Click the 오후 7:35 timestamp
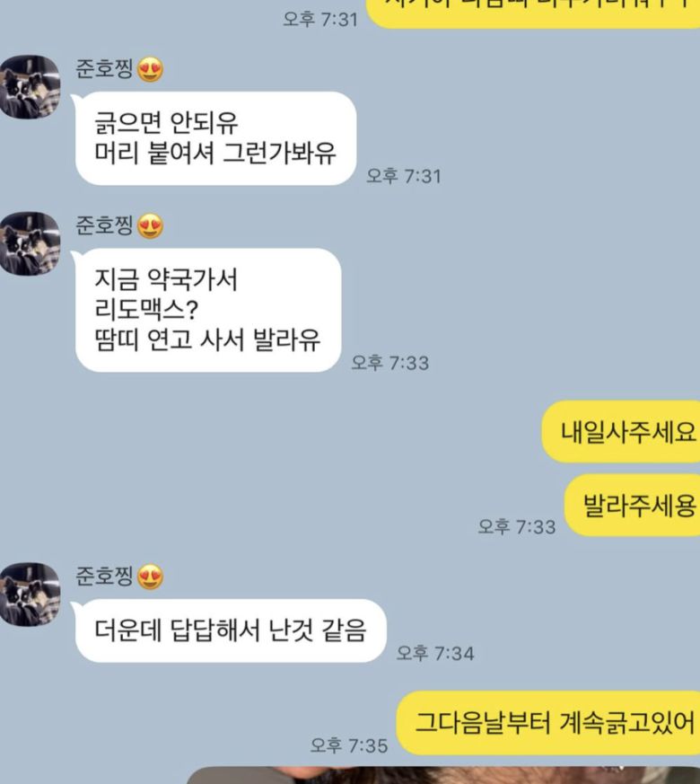The height and width of the screenshot is (784, 700). tap(349, 745)
